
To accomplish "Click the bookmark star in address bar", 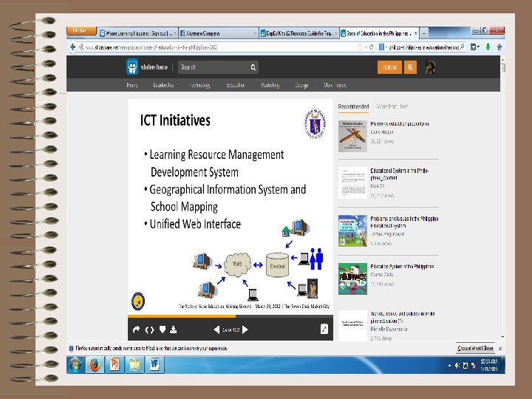I will [x=360, y=47].
